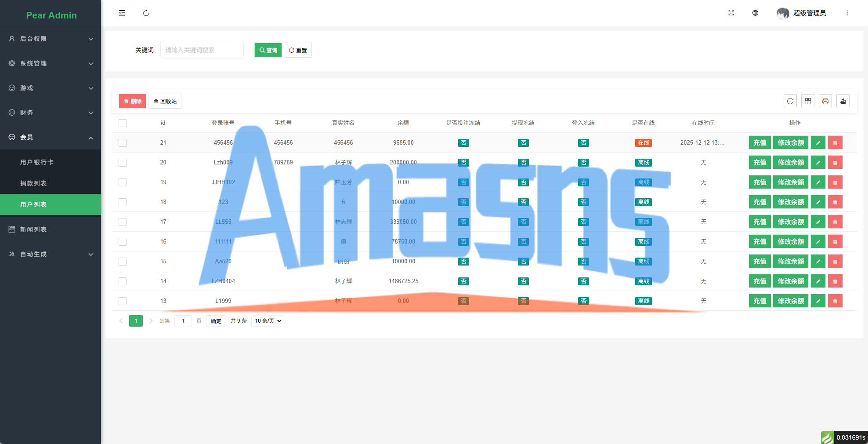
Task: Edit user 13 with pencil icon
Action: coord(818,301)
